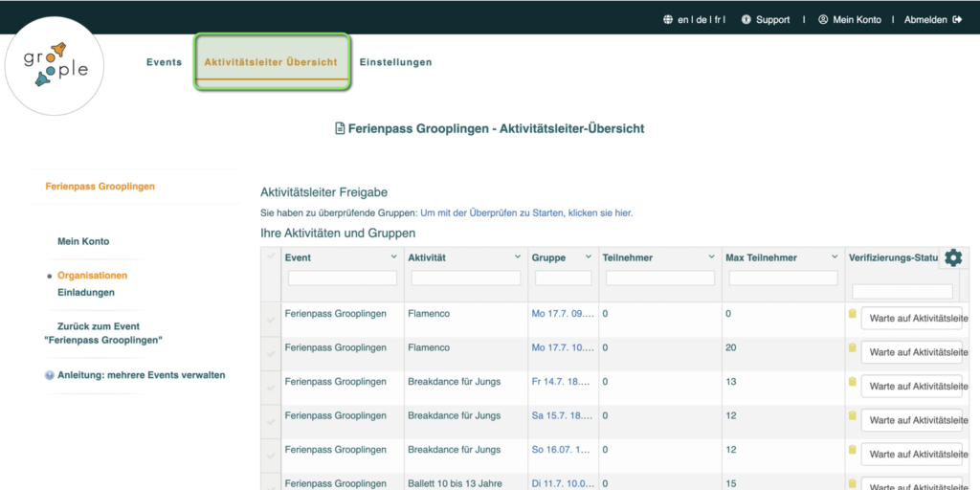Open status dropdown for Flamenco Mo 17.7. 10 row
The width and height of the screenshot is (980, 490).
coord(914,352)
